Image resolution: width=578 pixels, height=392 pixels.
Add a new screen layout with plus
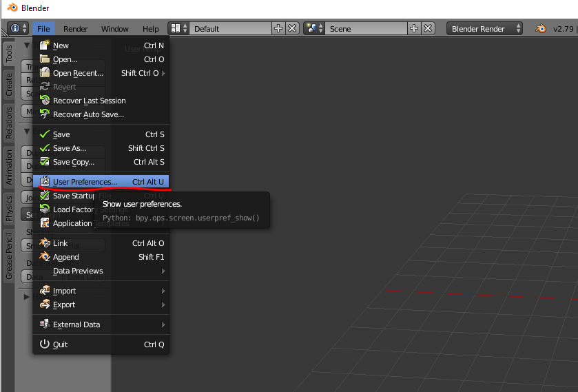278,28
